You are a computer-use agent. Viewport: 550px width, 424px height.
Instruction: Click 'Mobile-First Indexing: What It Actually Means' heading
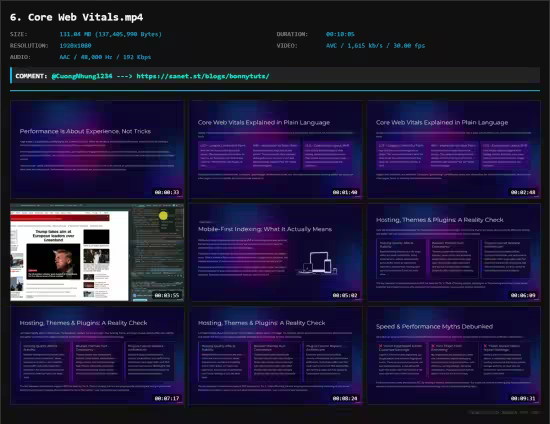265,229
